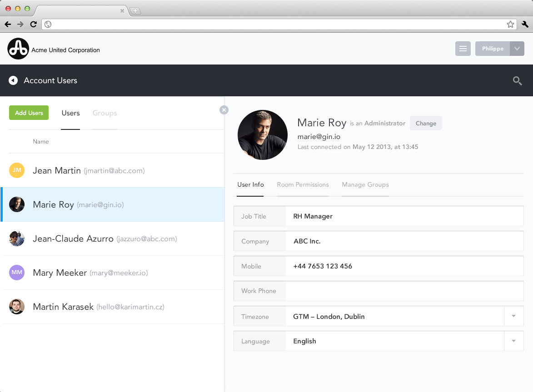Open the Room Permissions tab
533x392 pixels.
click(x=303, y=184)
